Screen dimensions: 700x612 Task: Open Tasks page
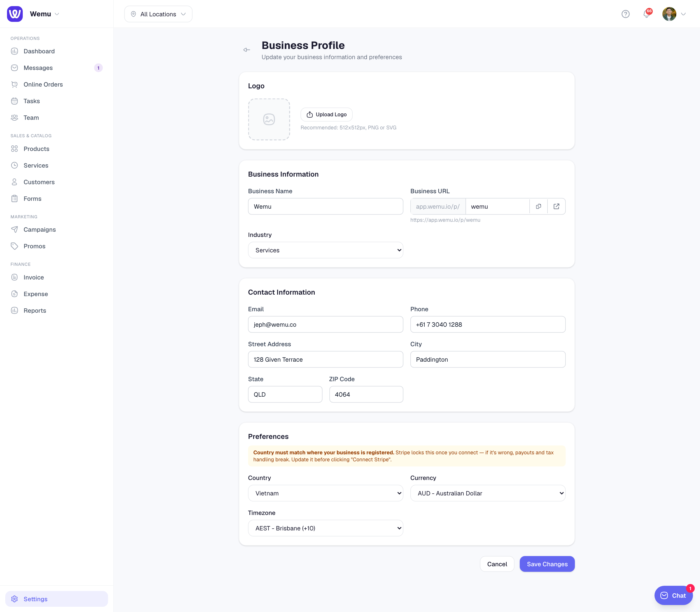pos(57,101)
